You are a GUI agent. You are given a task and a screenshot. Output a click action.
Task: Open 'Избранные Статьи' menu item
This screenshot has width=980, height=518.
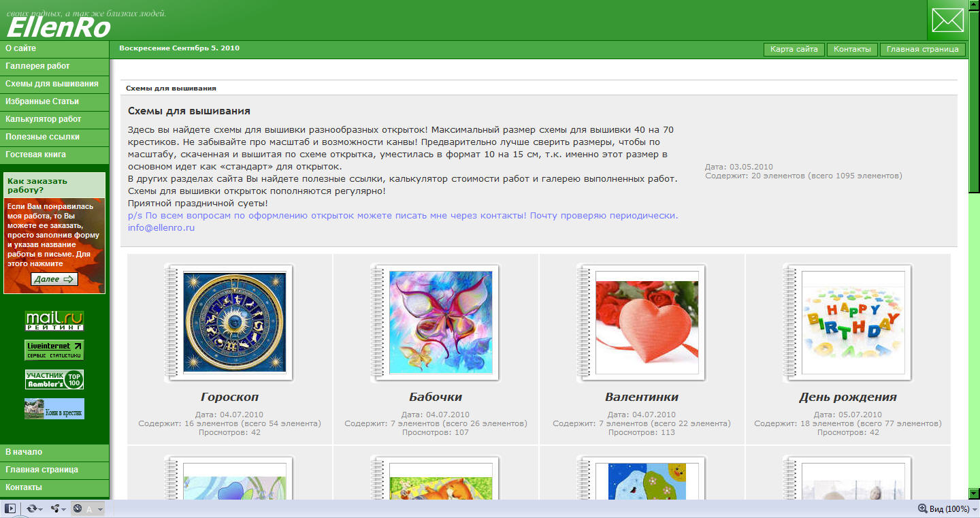[54, 101]
